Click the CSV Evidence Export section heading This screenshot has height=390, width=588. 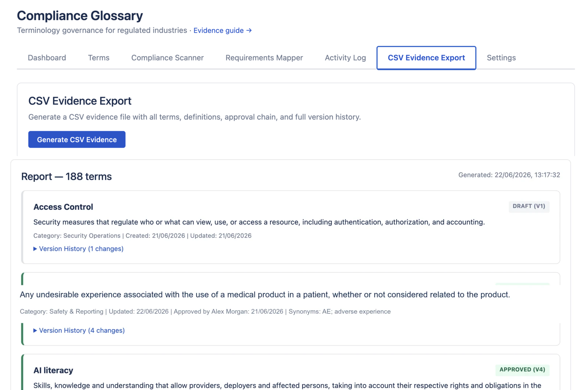(80, 101)
